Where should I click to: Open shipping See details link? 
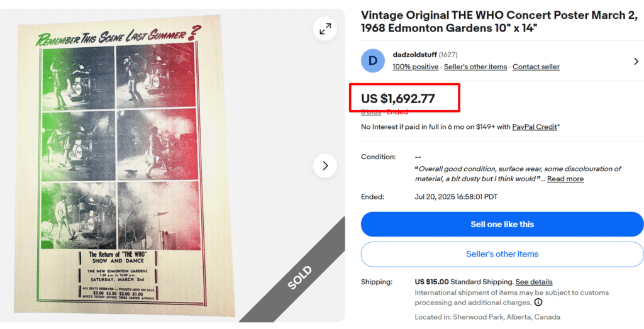534,282
